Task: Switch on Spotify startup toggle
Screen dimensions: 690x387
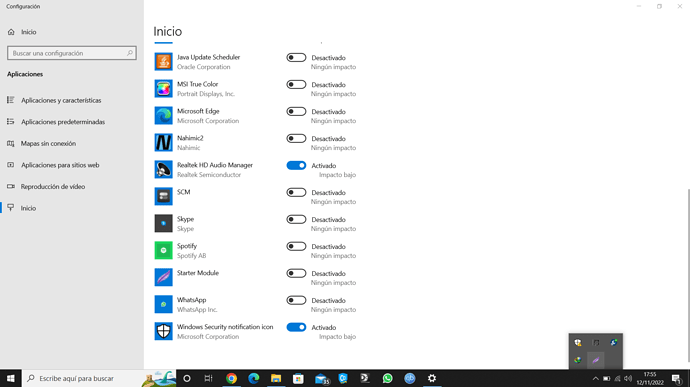Action: click(x=296, y=246)
